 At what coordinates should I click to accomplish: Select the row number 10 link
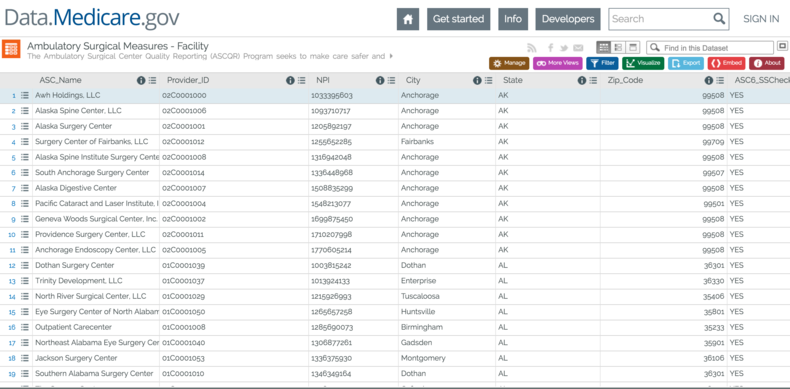click(12, 235)
